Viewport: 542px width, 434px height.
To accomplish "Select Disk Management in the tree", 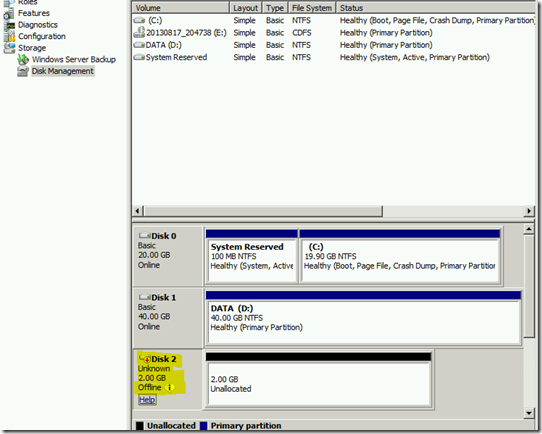I will click(x=63, y=71).
